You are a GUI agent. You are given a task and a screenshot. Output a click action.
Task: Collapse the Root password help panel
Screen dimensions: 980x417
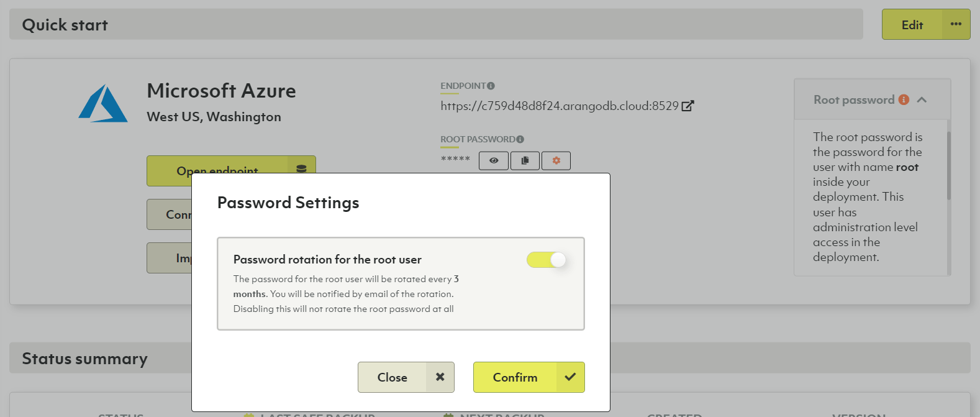(922, 100)
